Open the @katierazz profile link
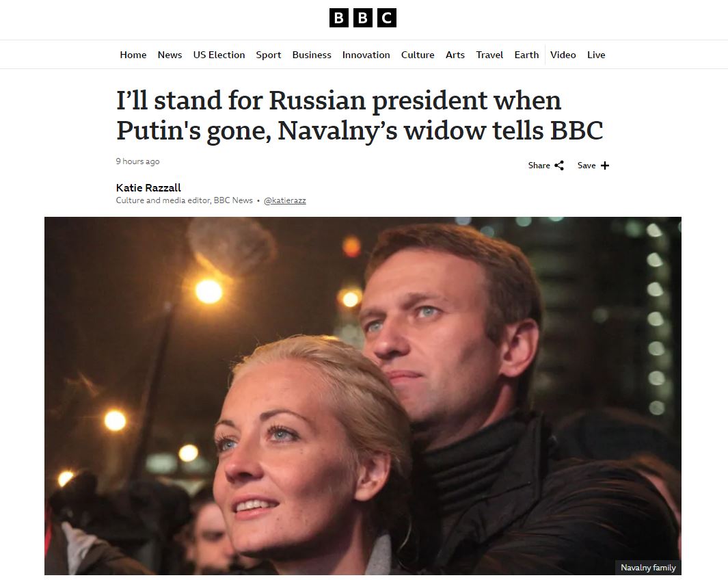Image resolution: width=728 pixels, height=580 pixels. coord(284,200)
